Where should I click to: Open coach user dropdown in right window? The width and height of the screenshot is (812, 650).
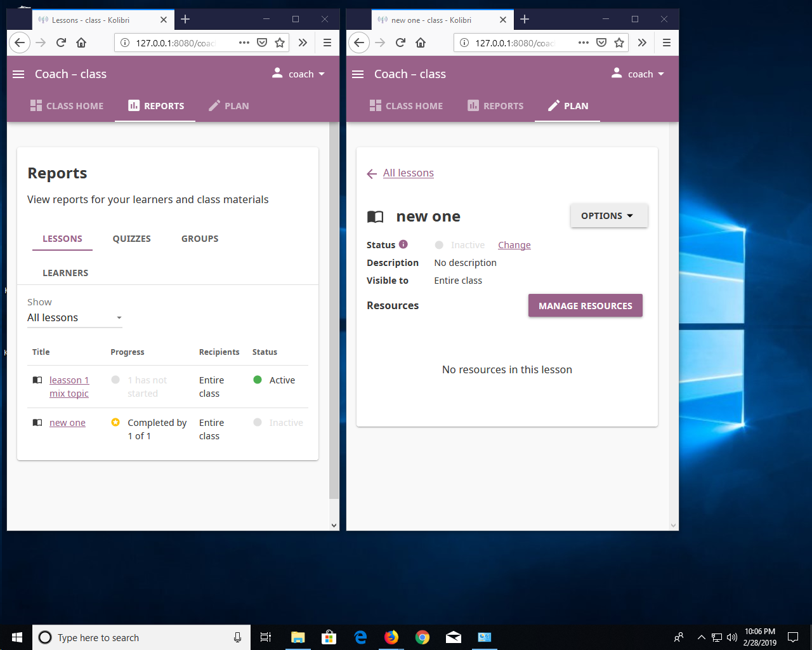coord(638,74)
